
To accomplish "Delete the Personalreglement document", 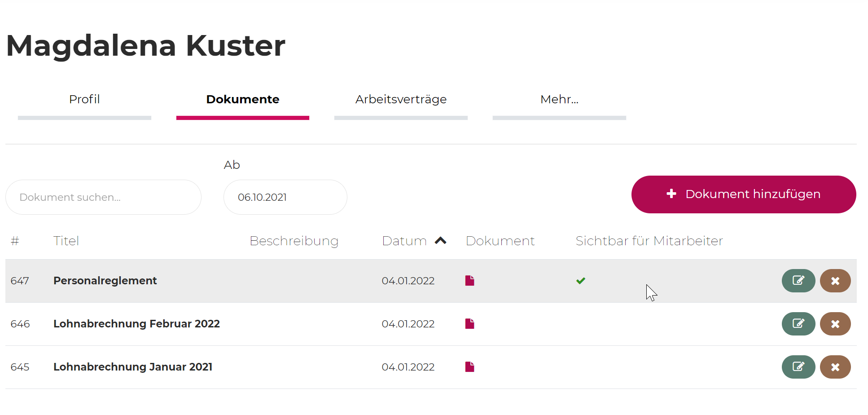I will 835,281.
